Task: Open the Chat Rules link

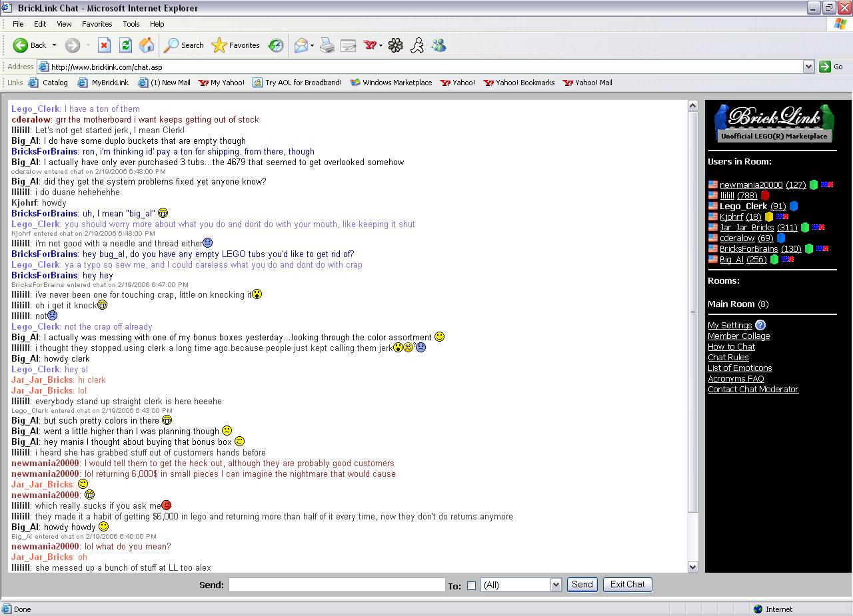Action: 728,357
